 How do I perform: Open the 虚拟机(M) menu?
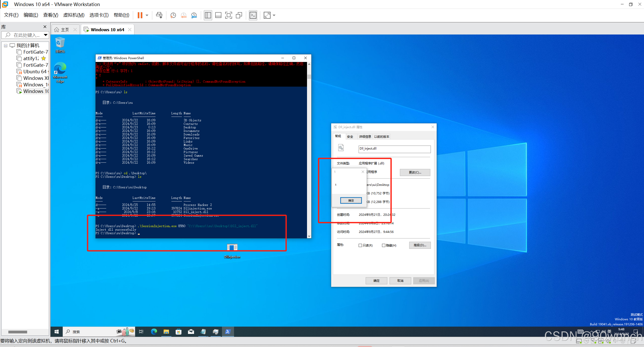pos(74,15)
